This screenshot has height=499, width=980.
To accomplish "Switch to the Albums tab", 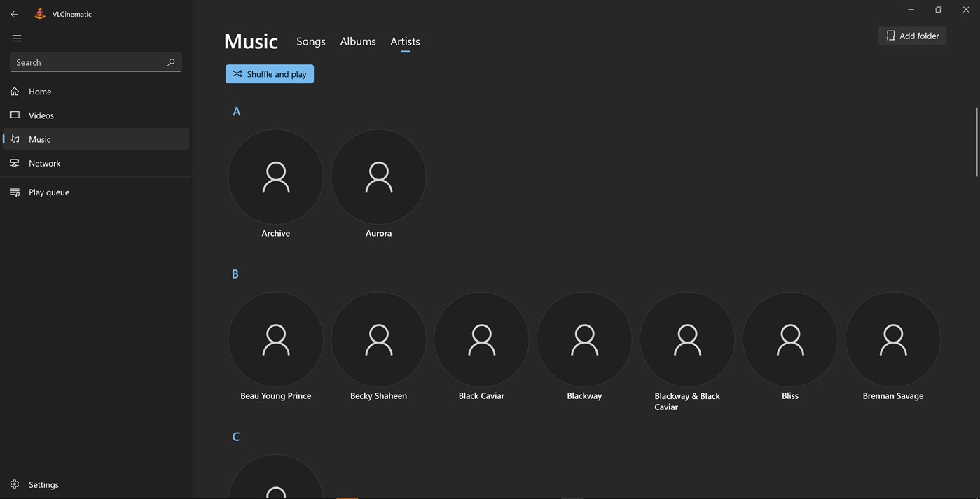I will pyautogui.click(x=357, y=41).
